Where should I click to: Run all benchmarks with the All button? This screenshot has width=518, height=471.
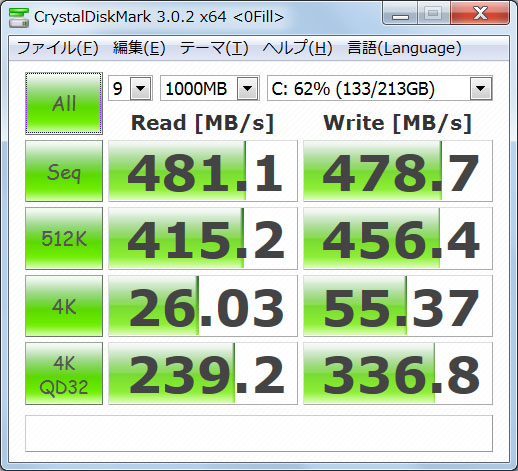[64, 103]
